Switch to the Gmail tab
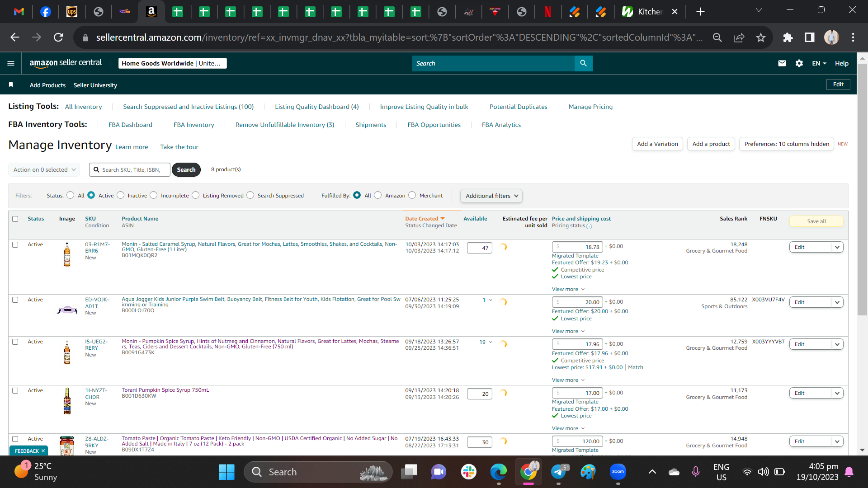 pyautogui.click(x=19, y=12)
